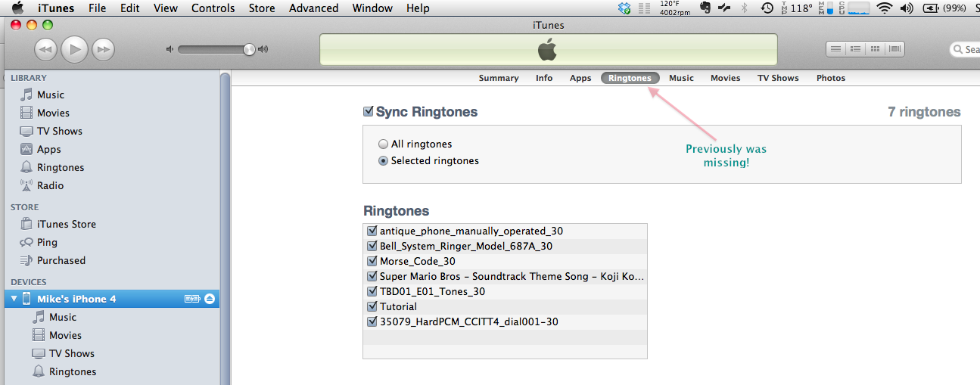Select the Selected ringtones radio button
Screen dimensions: 980x385
tap(383, 160)
